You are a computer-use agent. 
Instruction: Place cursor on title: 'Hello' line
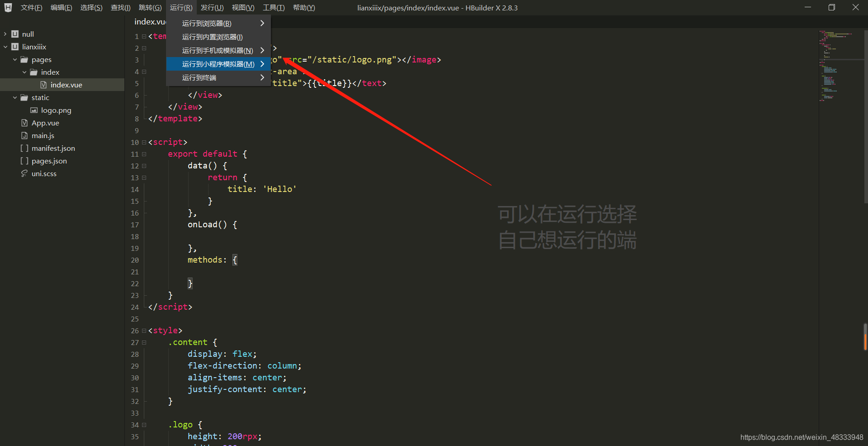[262, 189]
